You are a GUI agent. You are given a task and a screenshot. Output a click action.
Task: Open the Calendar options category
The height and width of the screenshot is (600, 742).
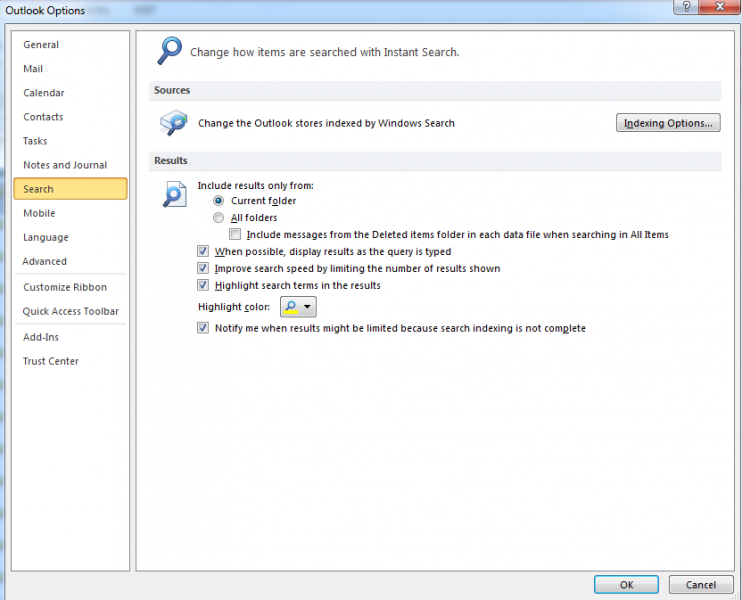tap(44, 93)
